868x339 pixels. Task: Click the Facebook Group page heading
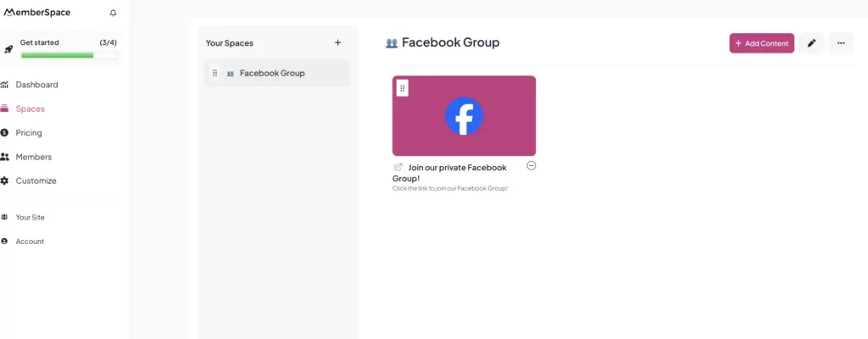click(x=451, y=42)
